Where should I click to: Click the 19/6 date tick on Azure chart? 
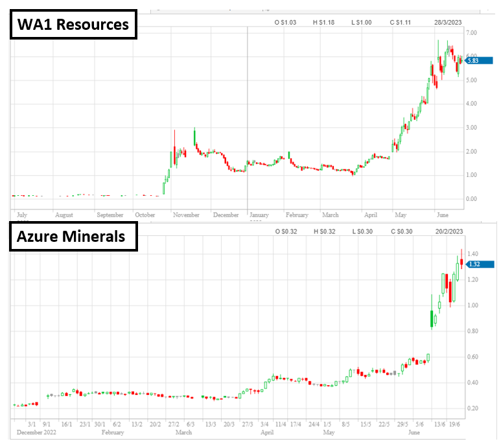[x=454, y=424]
